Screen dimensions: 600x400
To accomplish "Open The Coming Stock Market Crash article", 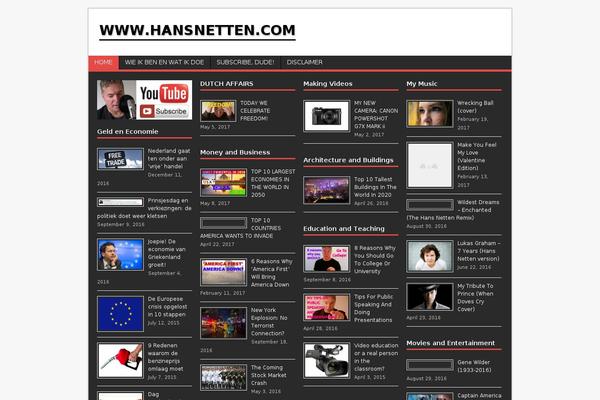I will [x=269, y=375].
